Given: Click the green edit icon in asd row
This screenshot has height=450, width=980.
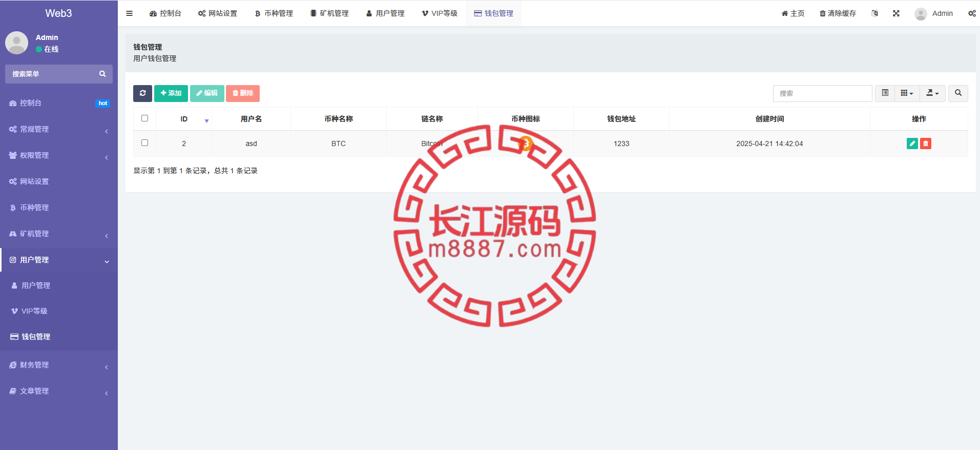Looking at the screenshot, I should point(912,144).
